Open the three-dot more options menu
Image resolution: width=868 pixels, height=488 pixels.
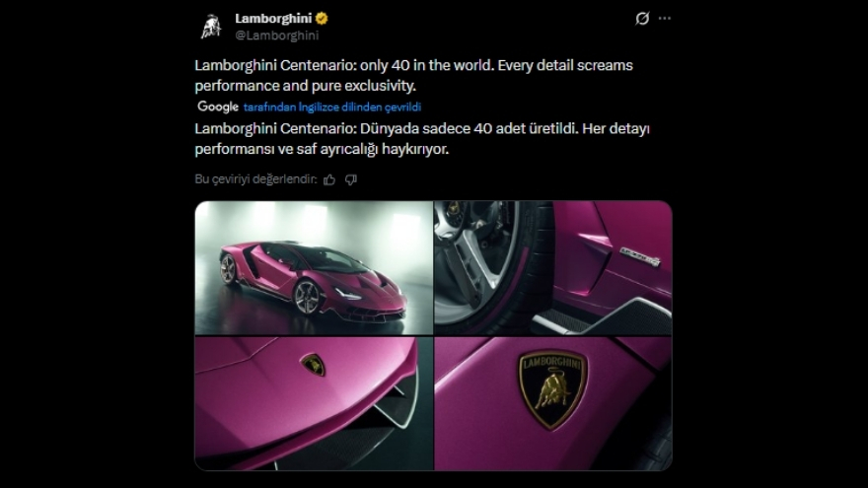coord(664,19)
